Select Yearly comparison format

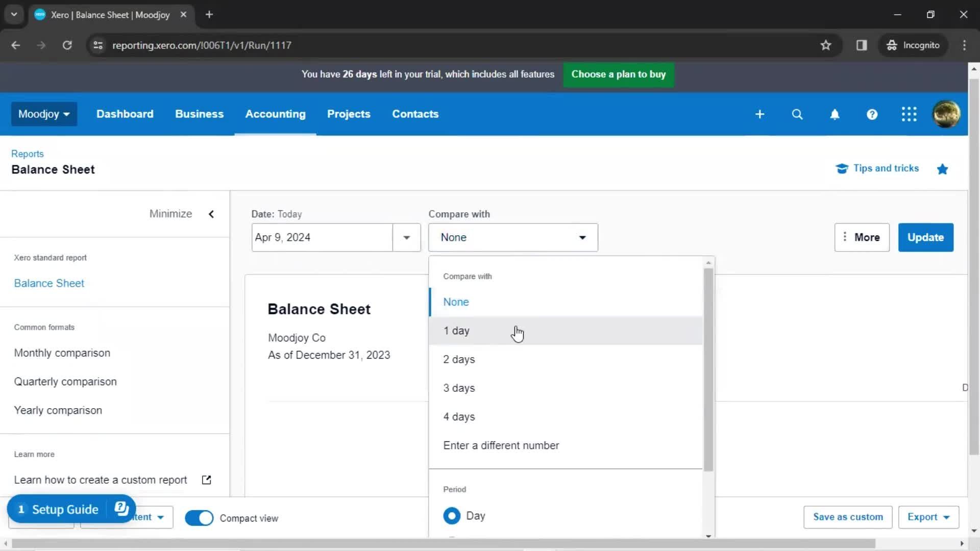click(x=58, y=410)
